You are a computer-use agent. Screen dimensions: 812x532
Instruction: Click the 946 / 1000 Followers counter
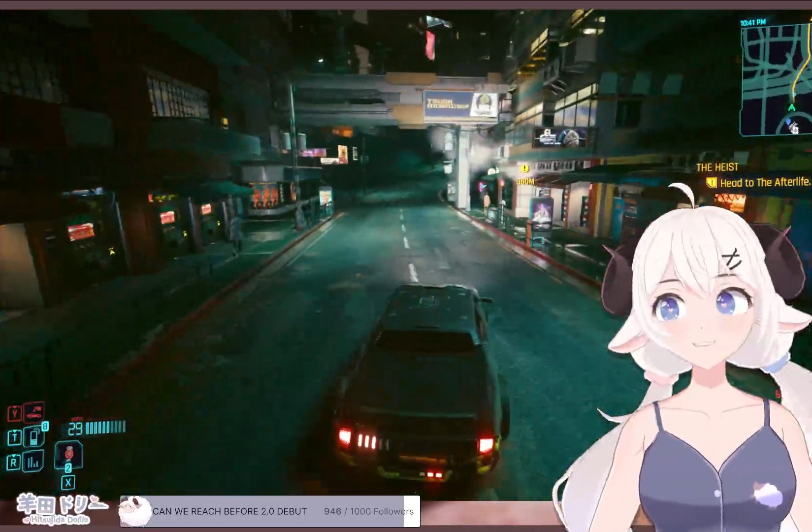pyautogui.click(x=368, y=511)
